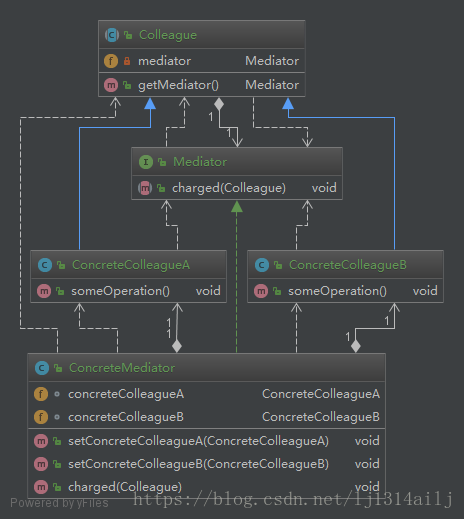
Task: Click the green implements arrowhead below Mediator
Action: (x=237, y=207)
